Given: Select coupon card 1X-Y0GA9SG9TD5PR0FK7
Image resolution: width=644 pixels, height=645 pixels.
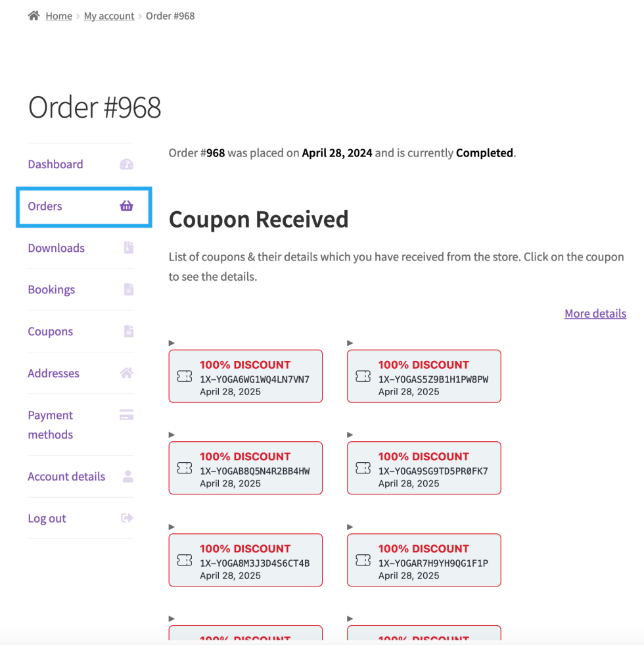Looking at the screenshot, I should pos(424,468).
